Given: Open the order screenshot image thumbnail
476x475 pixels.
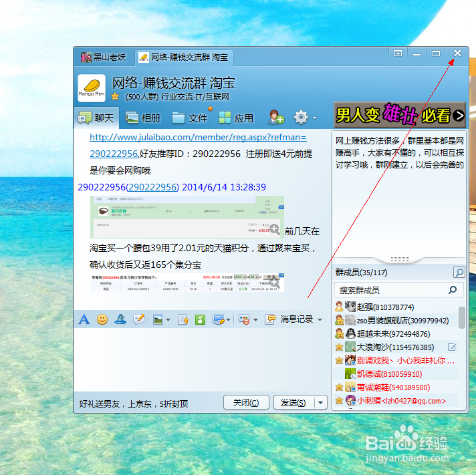Looking at the screenshot, I should 187,217.
